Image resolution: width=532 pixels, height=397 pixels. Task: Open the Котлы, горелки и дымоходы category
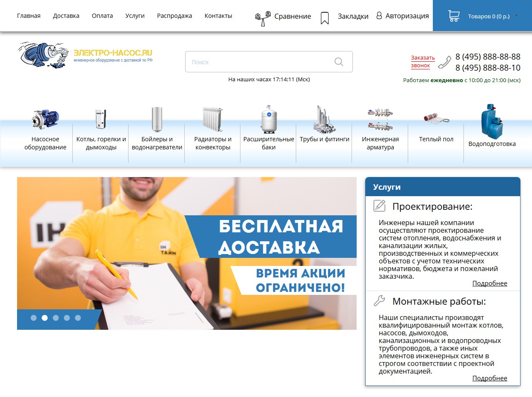tap(101, 143)
